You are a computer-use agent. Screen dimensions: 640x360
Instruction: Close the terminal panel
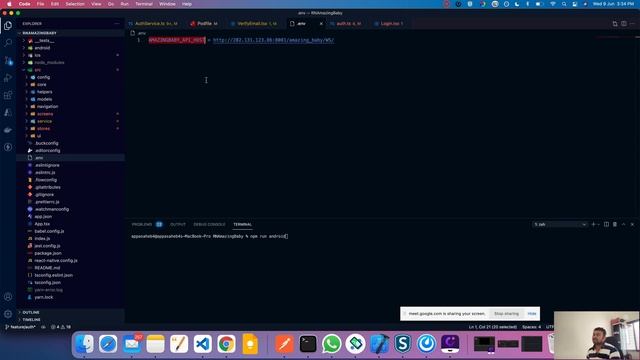[632, 224]
